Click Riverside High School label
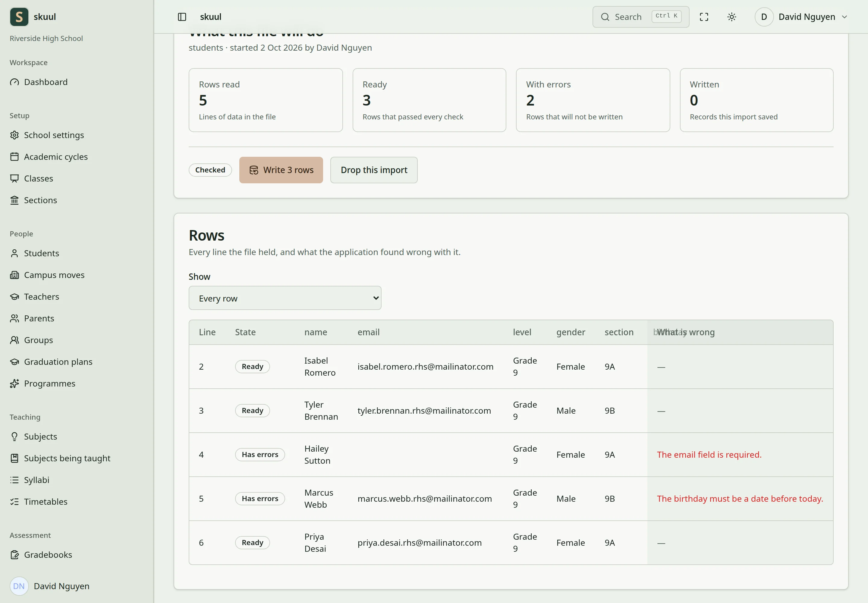 [46, 39]
